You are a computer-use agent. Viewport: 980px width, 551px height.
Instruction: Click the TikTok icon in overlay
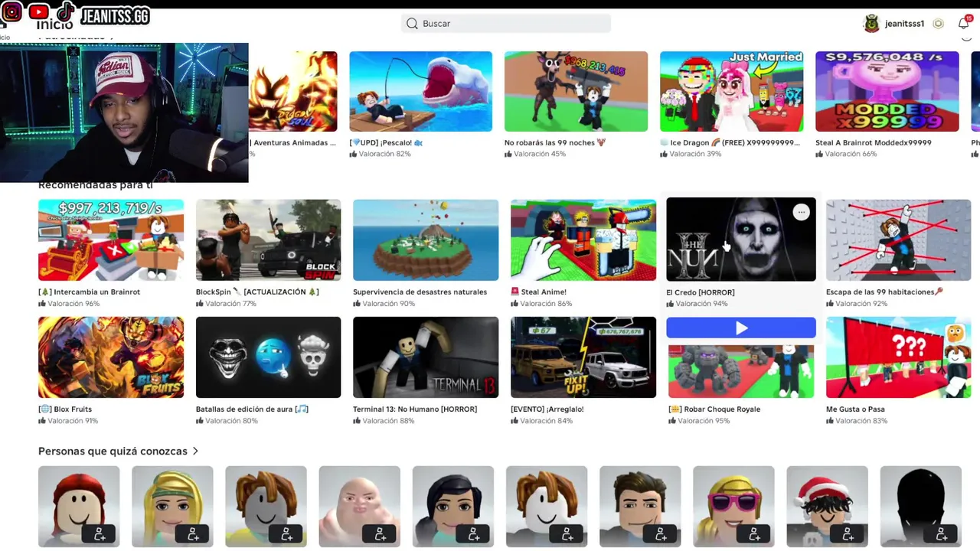[65, 12]
